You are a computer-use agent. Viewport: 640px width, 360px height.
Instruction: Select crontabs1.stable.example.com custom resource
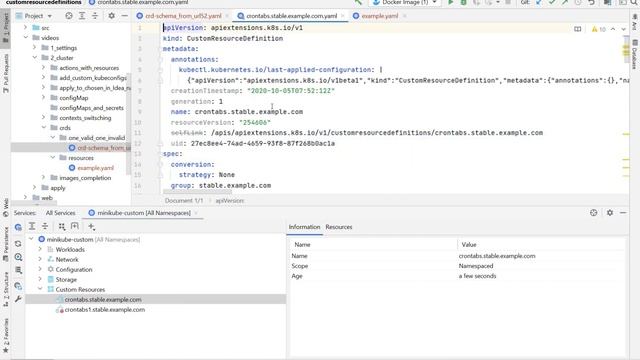[104, 309]
